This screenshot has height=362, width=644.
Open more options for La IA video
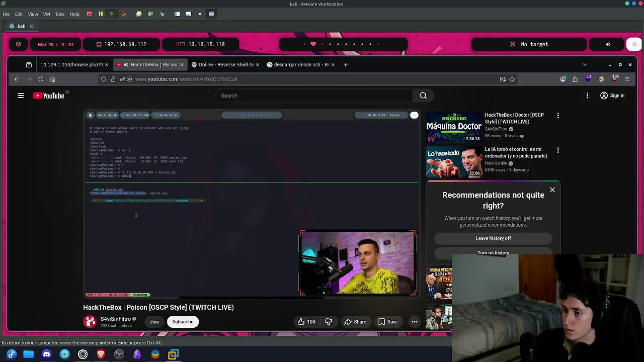pos(558,150)
